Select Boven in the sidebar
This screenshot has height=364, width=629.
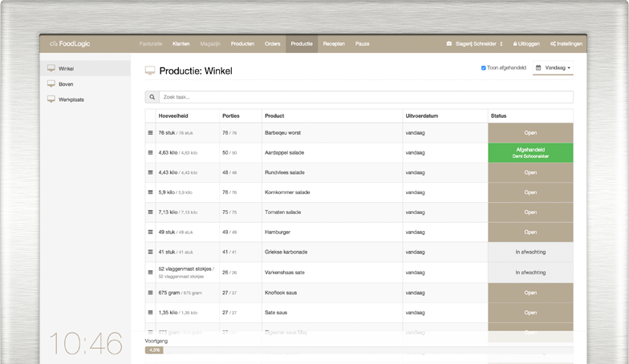click(85, 83)
